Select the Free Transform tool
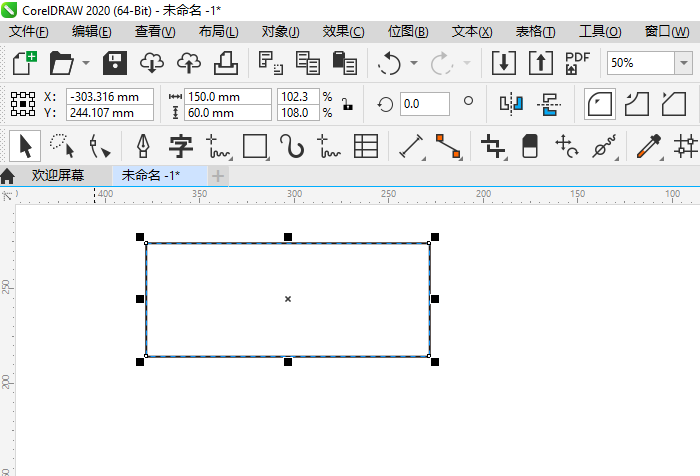The image size is (700, 476). click(x=567, y=146)
